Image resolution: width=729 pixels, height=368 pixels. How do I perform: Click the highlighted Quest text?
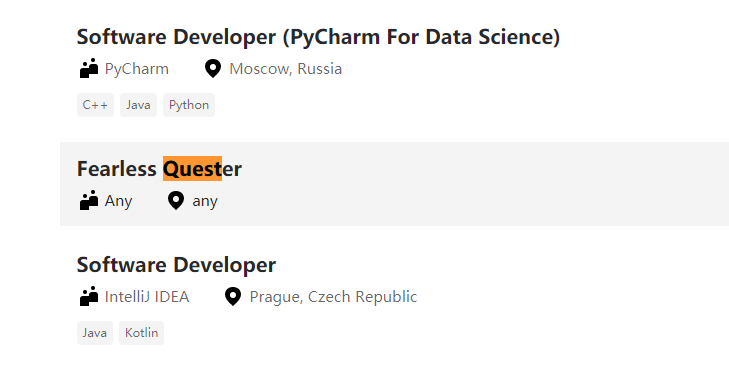pos(192,169)
